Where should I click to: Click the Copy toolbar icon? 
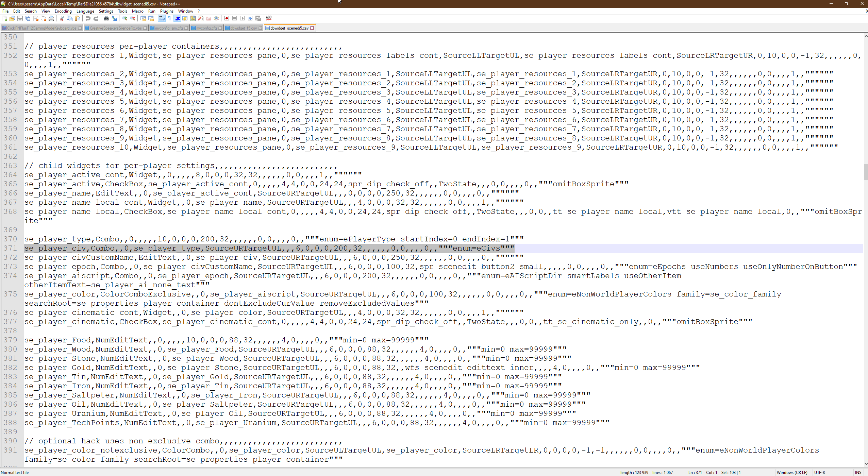coord(70,18)
